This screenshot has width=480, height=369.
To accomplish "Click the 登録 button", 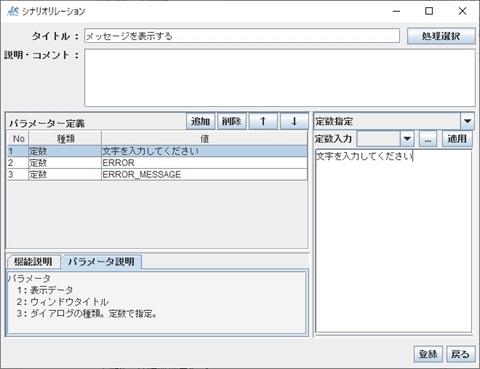I will pos(428,354).
